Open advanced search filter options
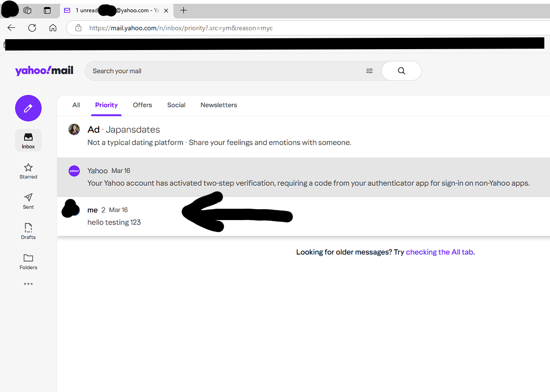 click(370, 71)
